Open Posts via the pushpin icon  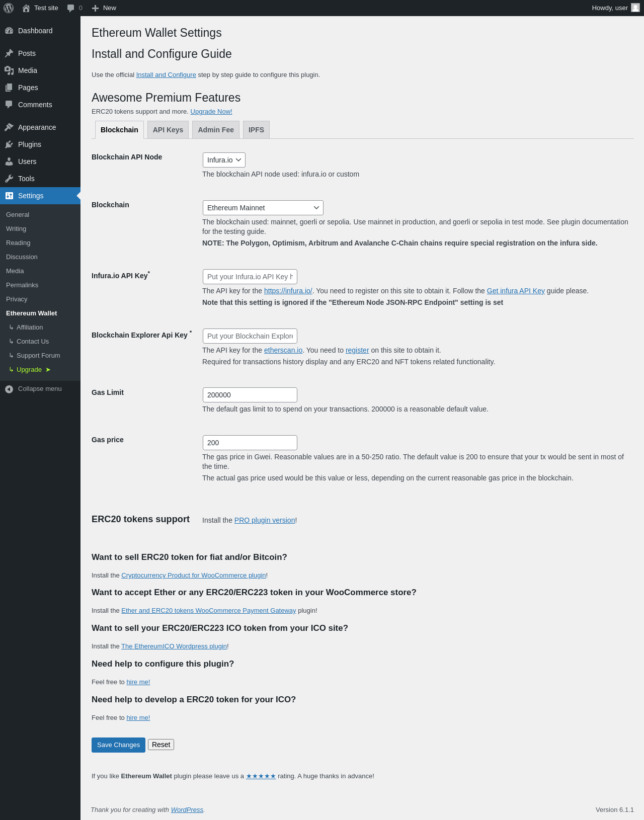[x=9, y=53]
